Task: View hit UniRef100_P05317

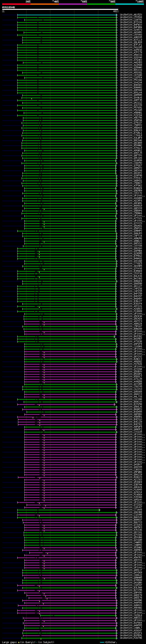Action: 131,178
